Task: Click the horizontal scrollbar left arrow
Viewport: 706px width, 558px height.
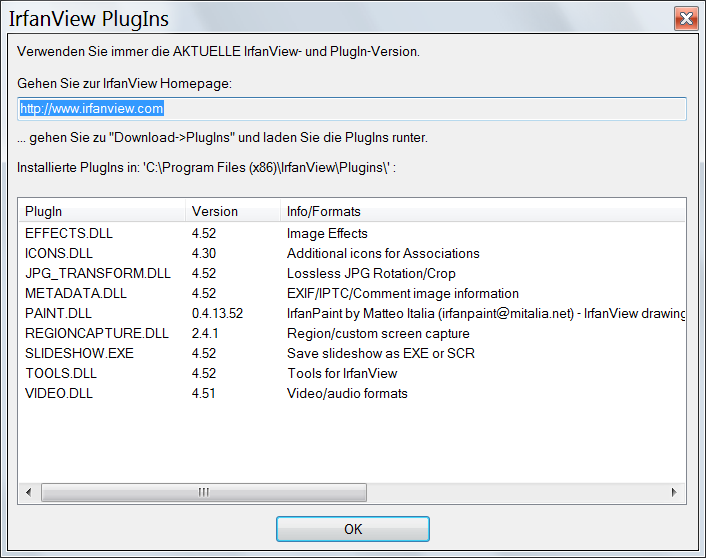Action: [x=29, y=492]
